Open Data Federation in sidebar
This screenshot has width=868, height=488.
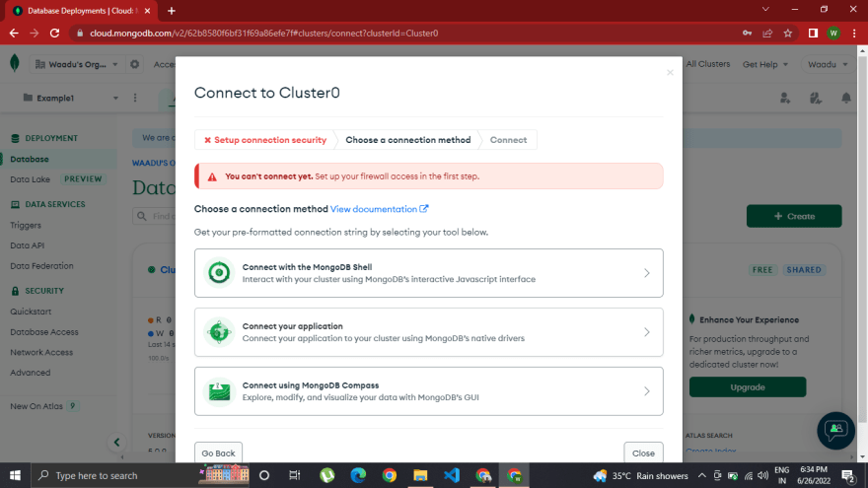pyautogui.click(x=41, y=266)
